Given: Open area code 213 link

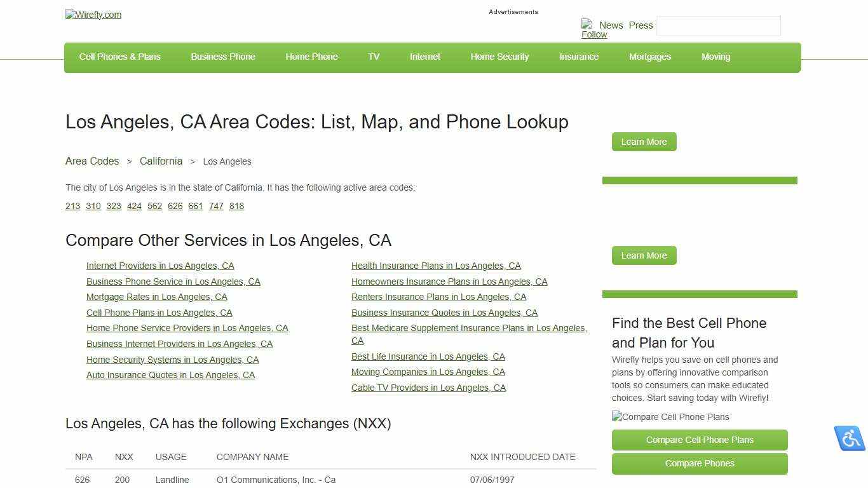Looking at the screenshot, I should (x=72, y=206).
